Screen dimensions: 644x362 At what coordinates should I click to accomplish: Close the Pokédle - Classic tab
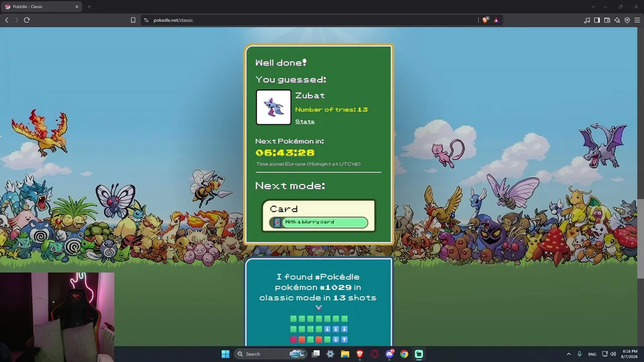77,7
